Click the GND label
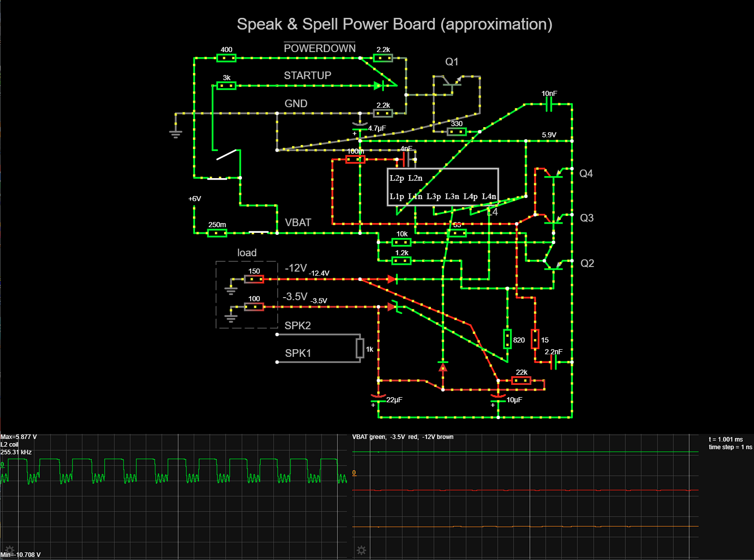 pyautogui.click(x=296, y=104)
